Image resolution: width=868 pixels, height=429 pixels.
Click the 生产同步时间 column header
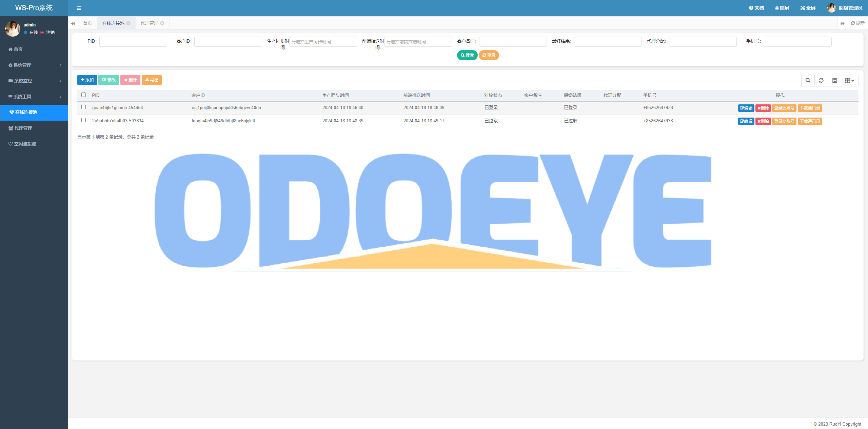click(335, 96)
